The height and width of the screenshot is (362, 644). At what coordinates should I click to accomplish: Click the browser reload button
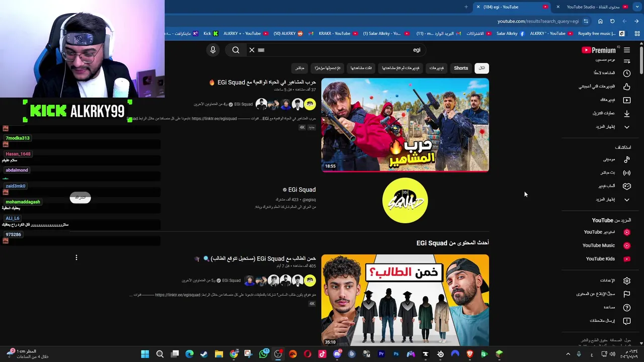pos(612,21)
